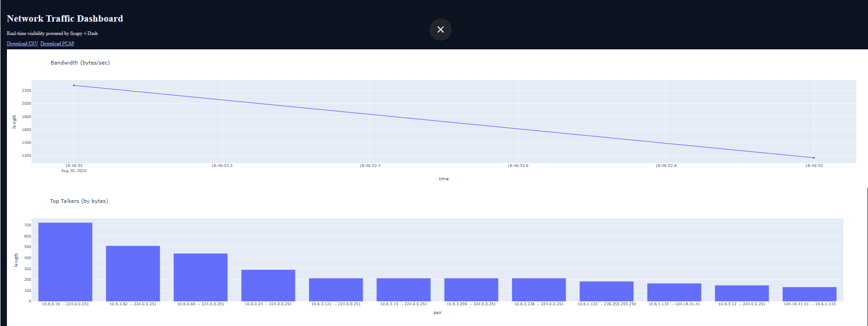Open the Download CSV link
The height and width of the screenshot is (326, 868).
click(x=22, y=43)
